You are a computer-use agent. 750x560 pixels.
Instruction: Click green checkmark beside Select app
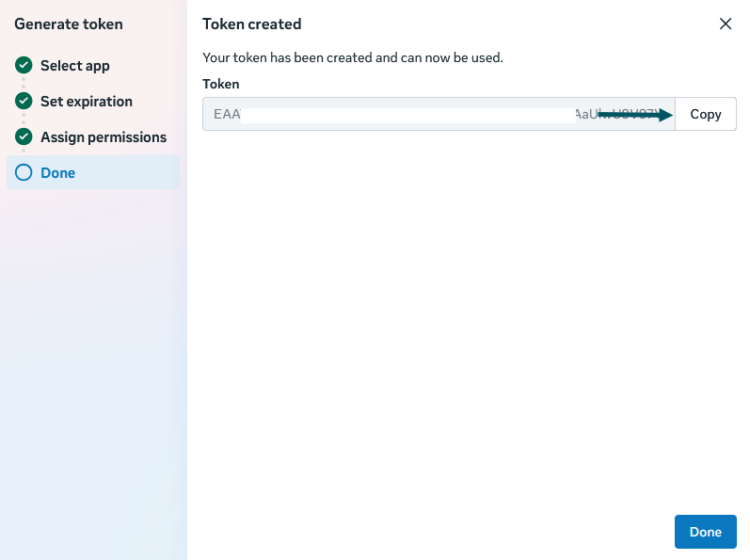[x=24, y=65]
